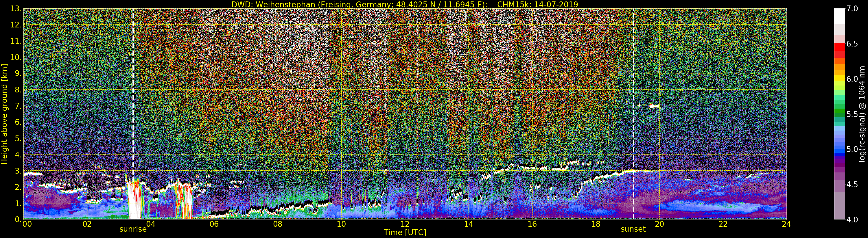Click the height axis tick "10."
This screenshot has width=868, height=238.
point(16,57)
